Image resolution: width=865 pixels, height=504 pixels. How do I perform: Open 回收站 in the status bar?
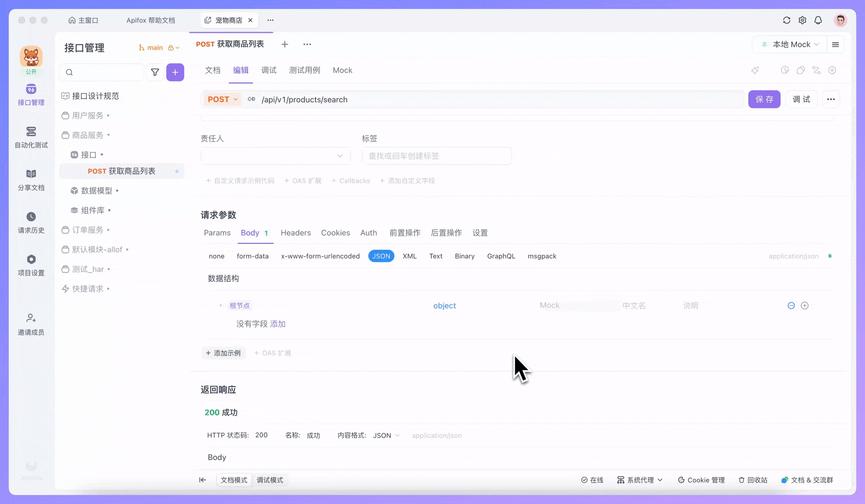click(753, 480)
